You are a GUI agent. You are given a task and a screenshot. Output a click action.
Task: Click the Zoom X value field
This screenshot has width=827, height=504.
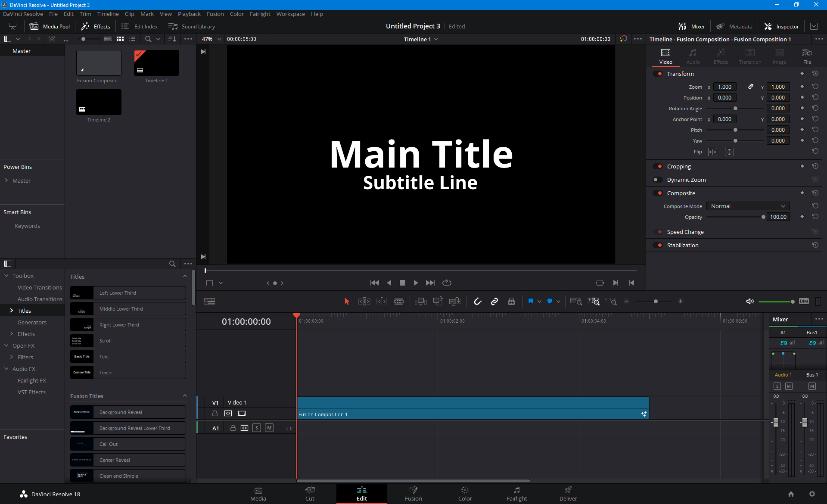coord(724,87)
